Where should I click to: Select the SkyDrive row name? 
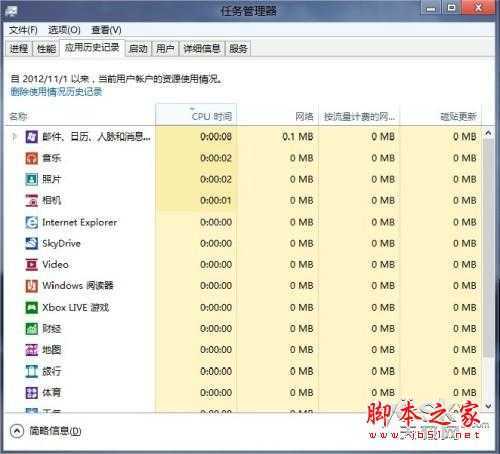coord(61,244)
